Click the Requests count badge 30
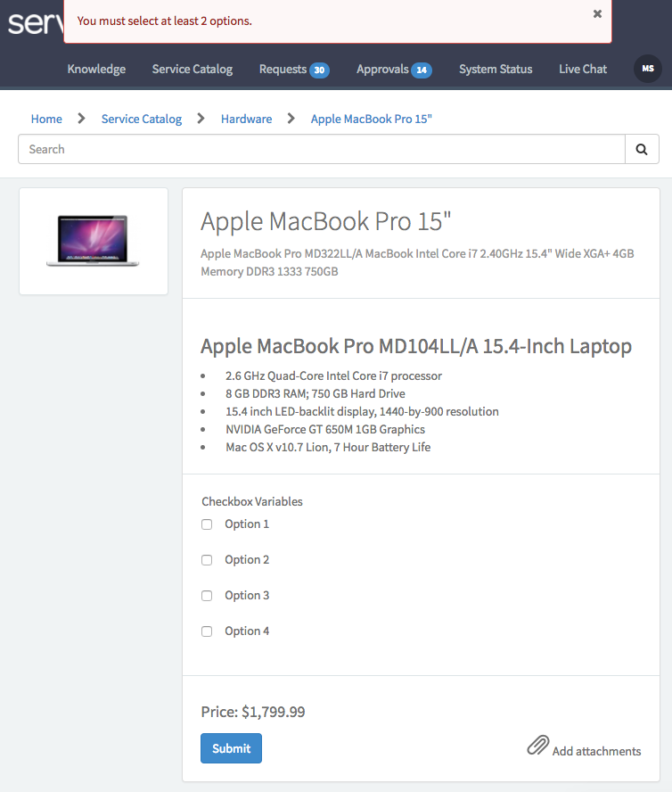Screen dimensions: 672x792 pos(319,70)
